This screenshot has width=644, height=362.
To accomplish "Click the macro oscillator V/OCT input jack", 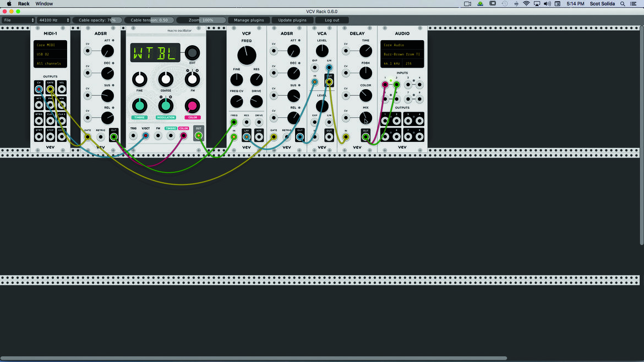I will point(145,135).
